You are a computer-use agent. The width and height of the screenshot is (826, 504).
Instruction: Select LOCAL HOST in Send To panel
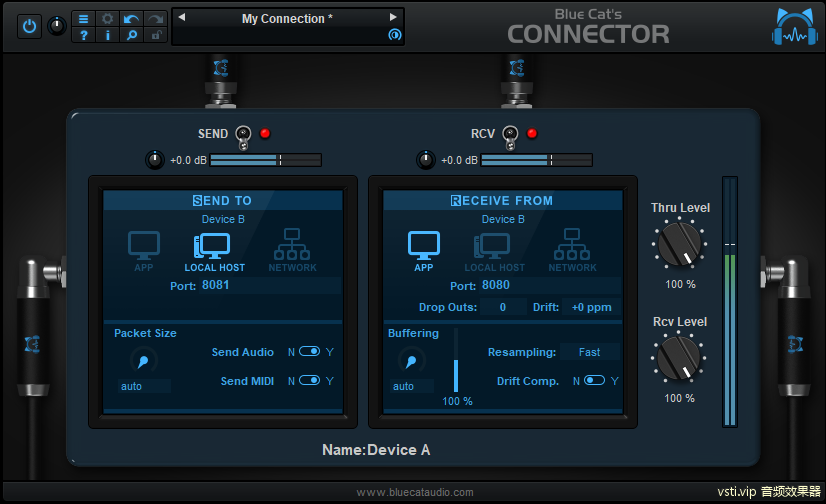click(214, 252)
